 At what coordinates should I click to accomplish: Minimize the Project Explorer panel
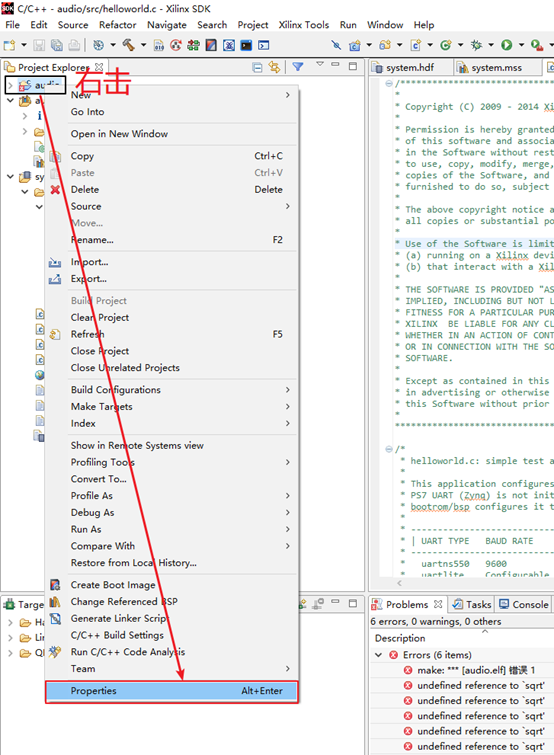335,64
